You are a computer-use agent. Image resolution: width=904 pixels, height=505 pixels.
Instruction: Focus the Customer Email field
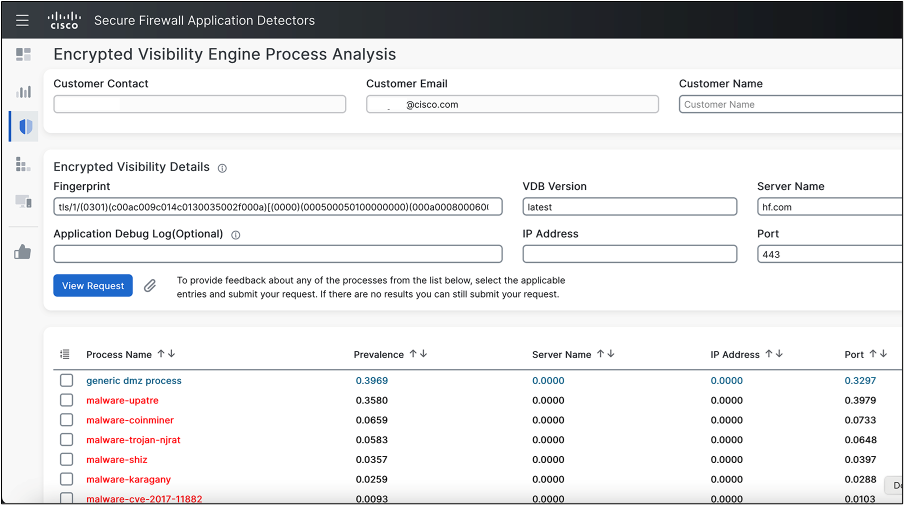point(512,104)
